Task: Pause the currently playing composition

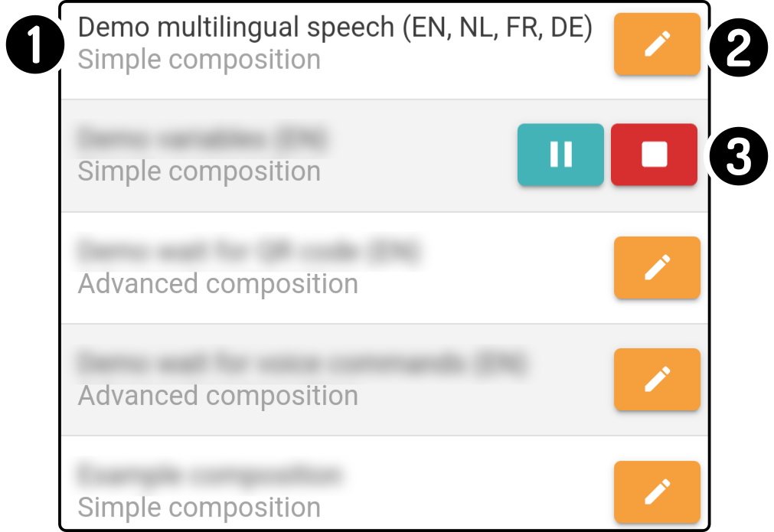Action: click(x=560, y=155)
